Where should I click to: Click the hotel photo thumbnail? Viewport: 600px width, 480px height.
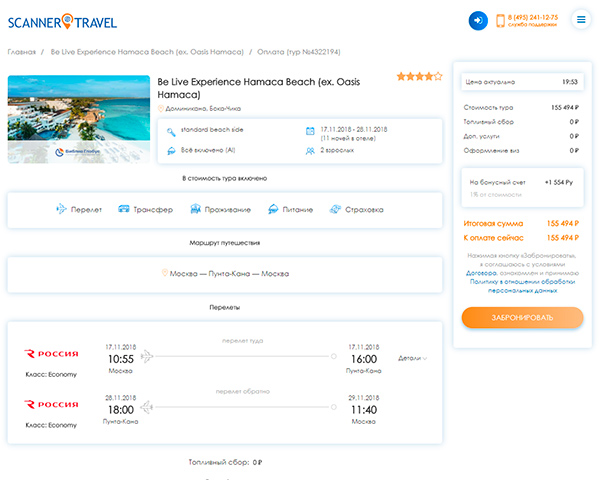[79, 119]
